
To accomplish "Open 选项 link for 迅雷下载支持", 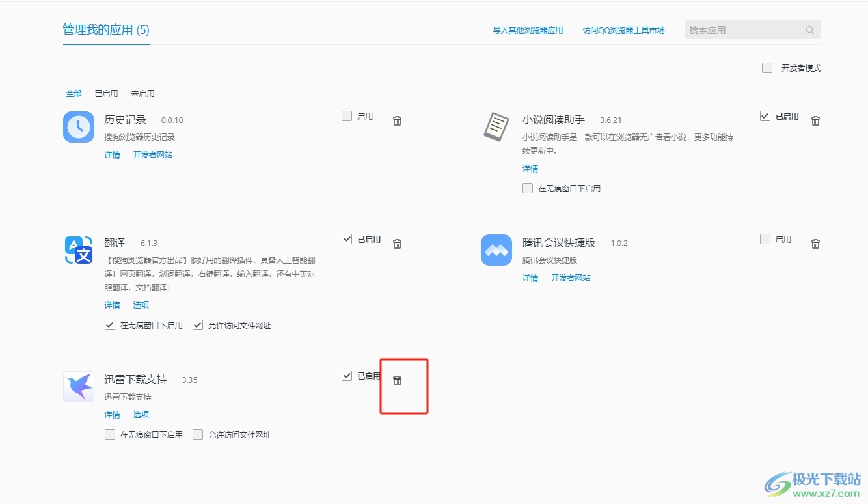I will point(141,415).
